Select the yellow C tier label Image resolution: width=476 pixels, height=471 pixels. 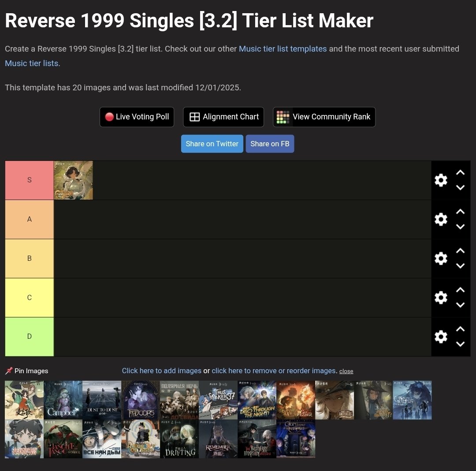[30, 298]
